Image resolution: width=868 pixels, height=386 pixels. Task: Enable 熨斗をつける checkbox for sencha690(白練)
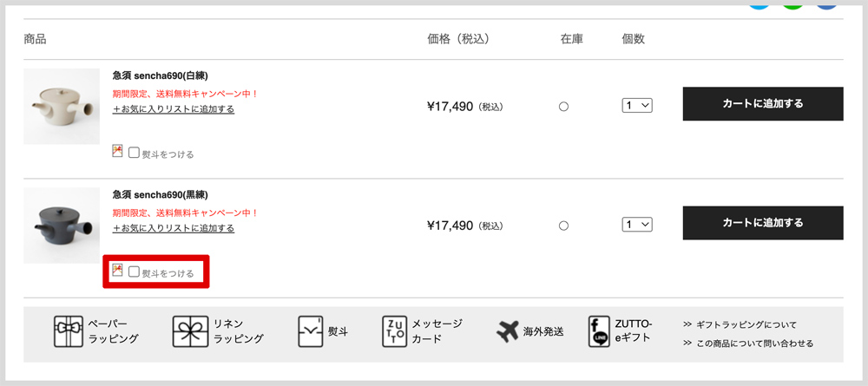coord(134,152)
